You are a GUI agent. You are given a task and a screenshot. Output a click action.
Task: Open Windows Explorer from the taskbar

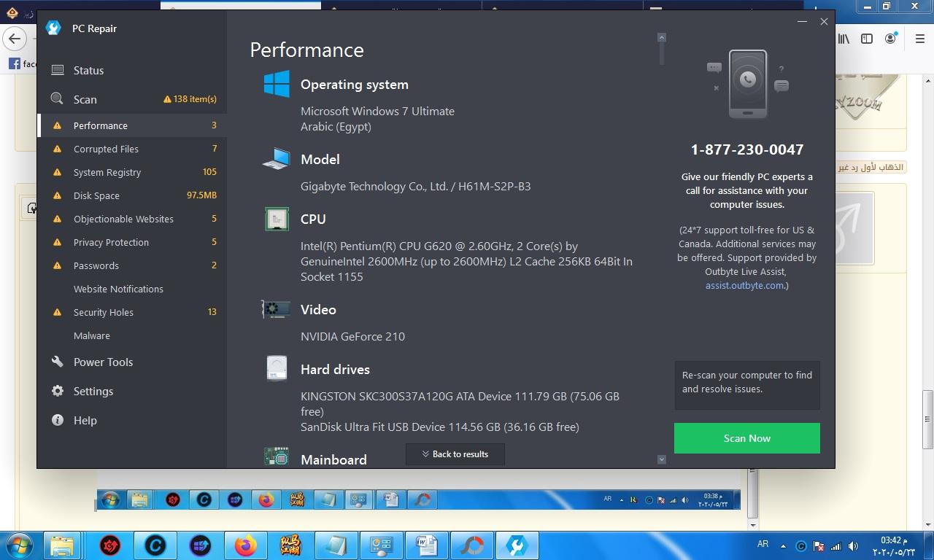tap(62, 545)
